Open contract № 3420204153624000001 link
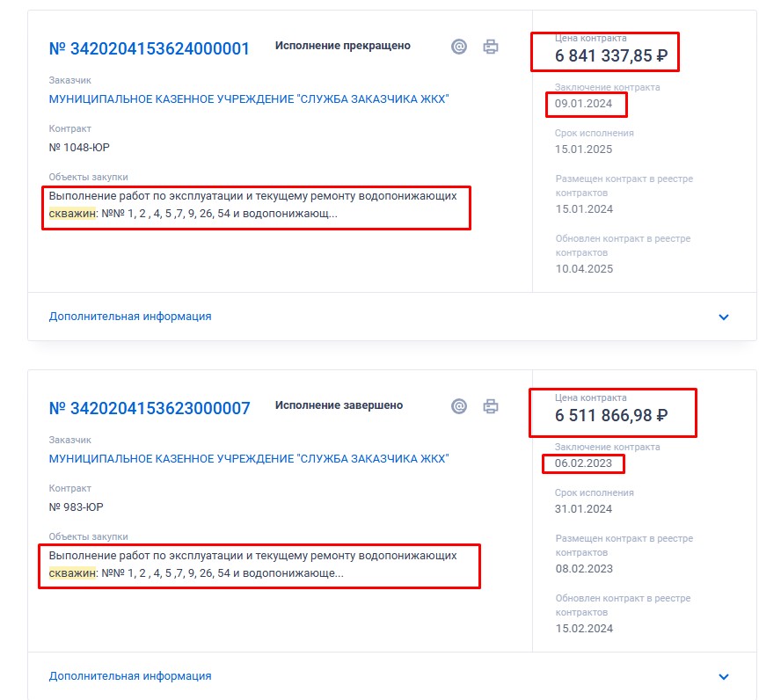 pyautogui.click(x=150, y=48)
